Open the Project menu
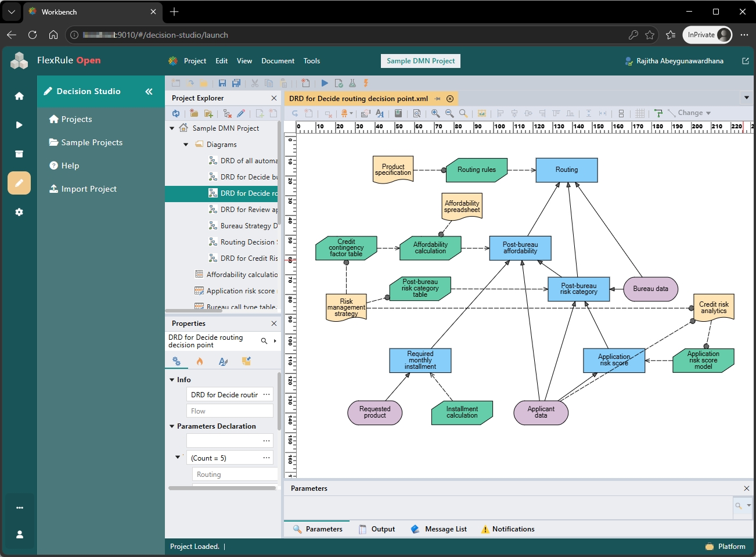 [195, 61]
